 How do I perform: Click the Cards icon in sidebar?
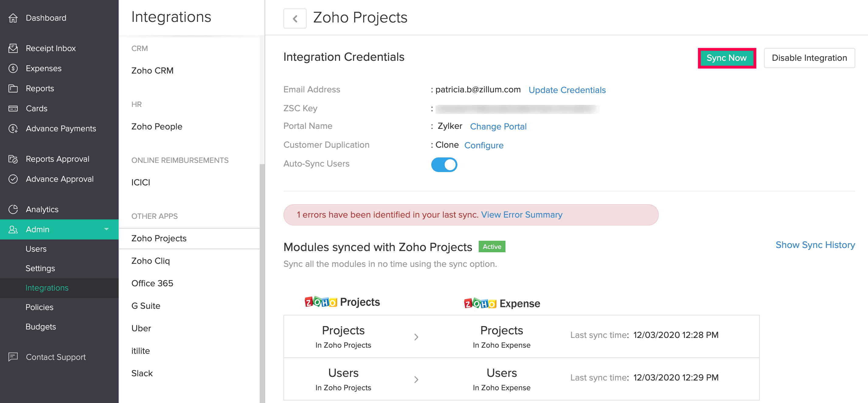point(13,108)
